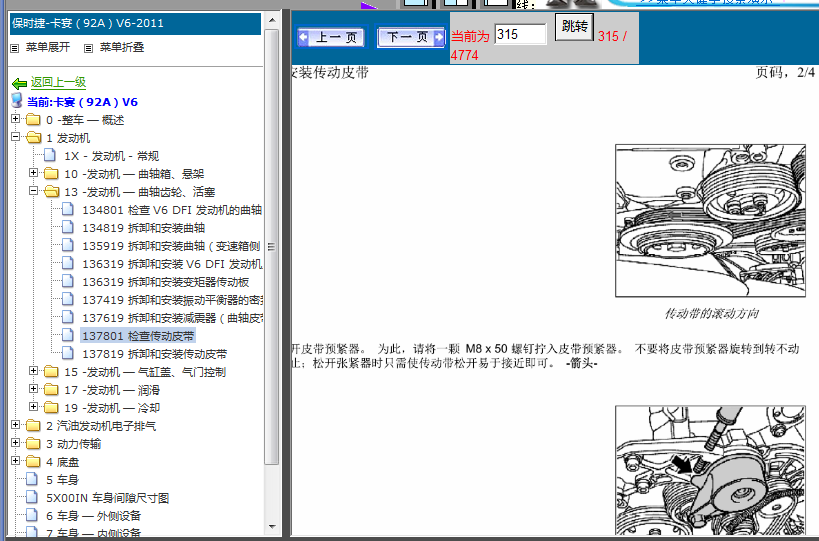The height and width of the screenshot is (541, 819).
Task: Click the 返回上一级 link
Action: 58,83
